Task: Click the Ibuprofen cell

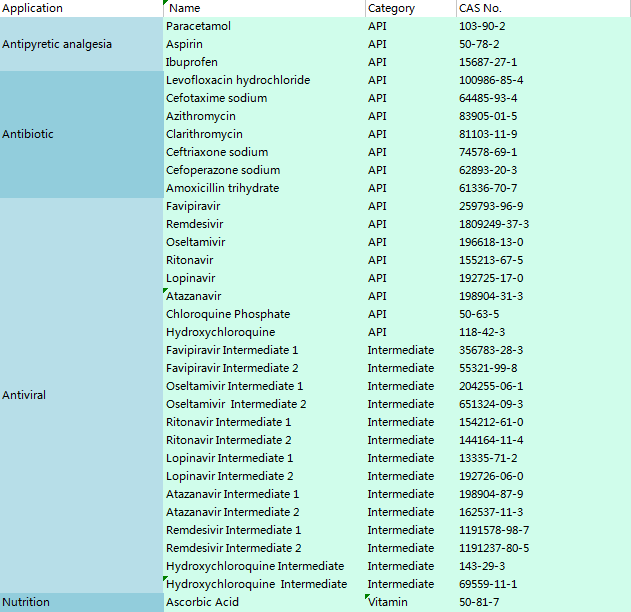Action: tap(263, 62)
